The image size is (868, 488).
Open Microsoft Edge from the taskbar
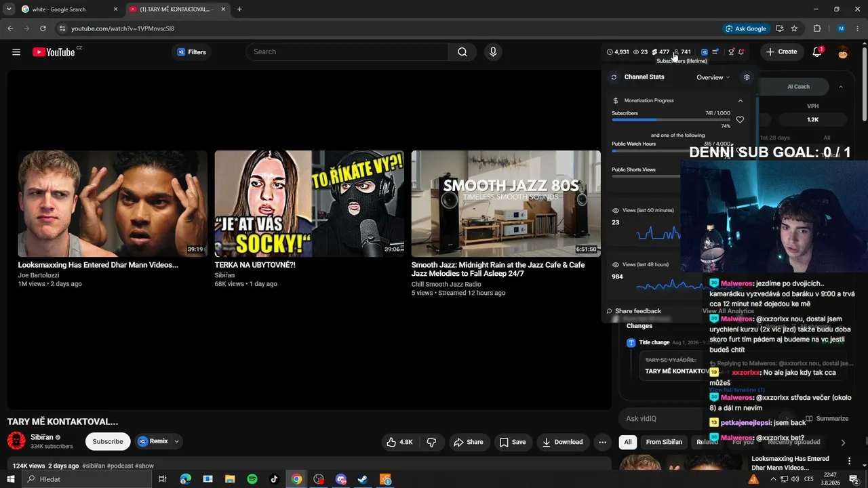(x=186, y=479)
